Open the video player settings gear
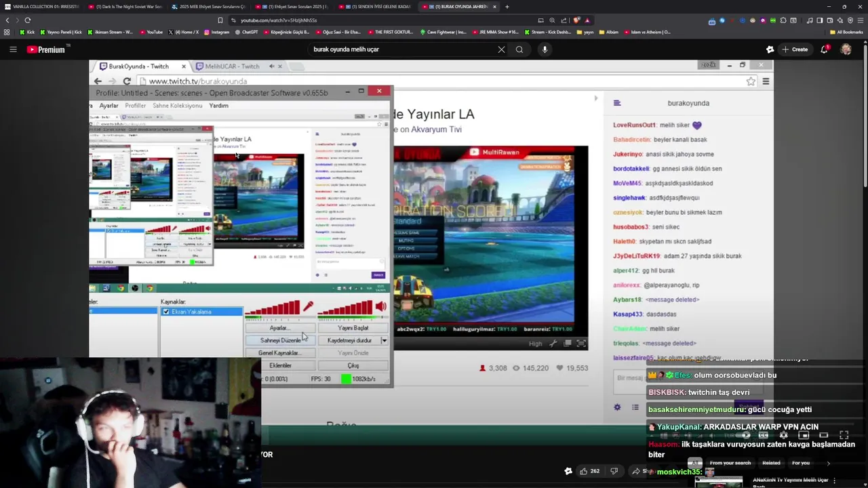The width and height of the screenshot is (868, 488). coord(783,435)
